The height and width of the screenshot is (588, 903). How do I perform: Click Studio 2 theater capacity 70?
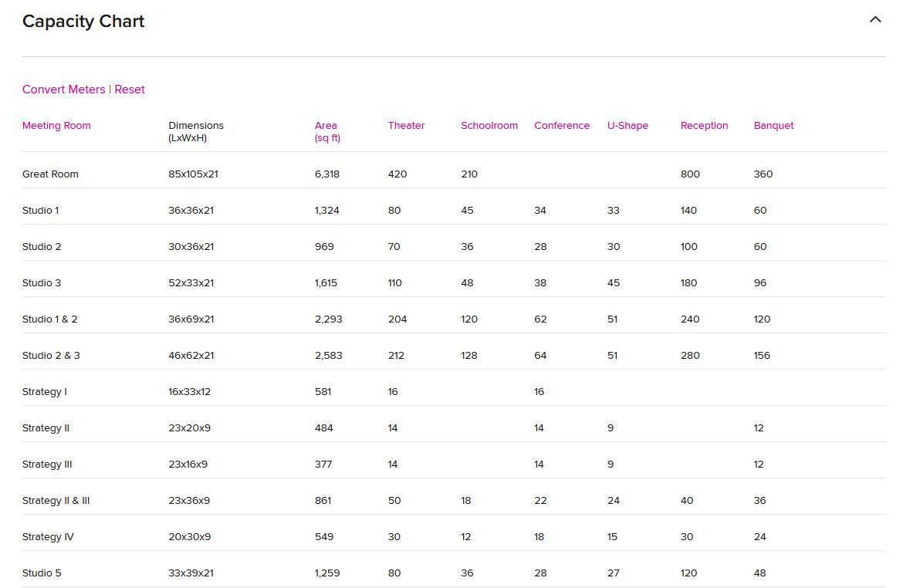[x=394, y=246]
